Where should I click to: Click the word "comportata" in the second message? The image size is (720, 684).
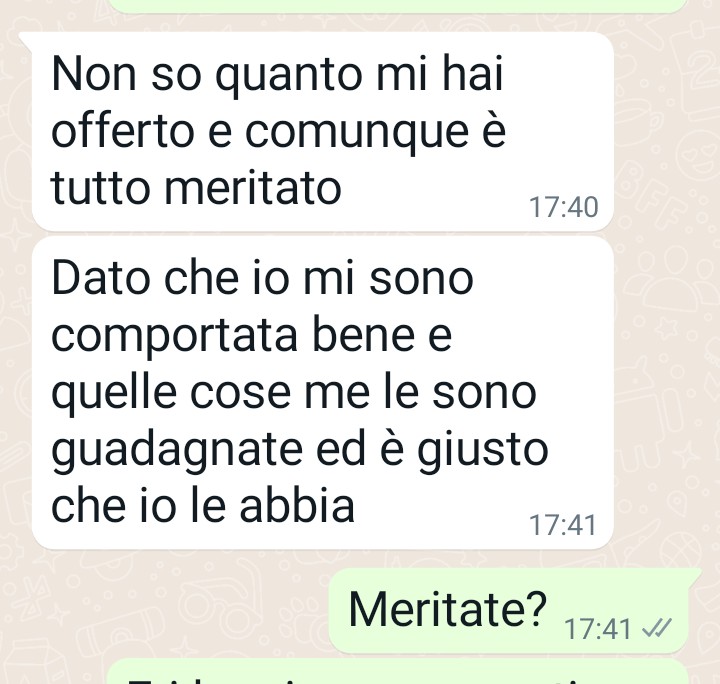[174, 336]
